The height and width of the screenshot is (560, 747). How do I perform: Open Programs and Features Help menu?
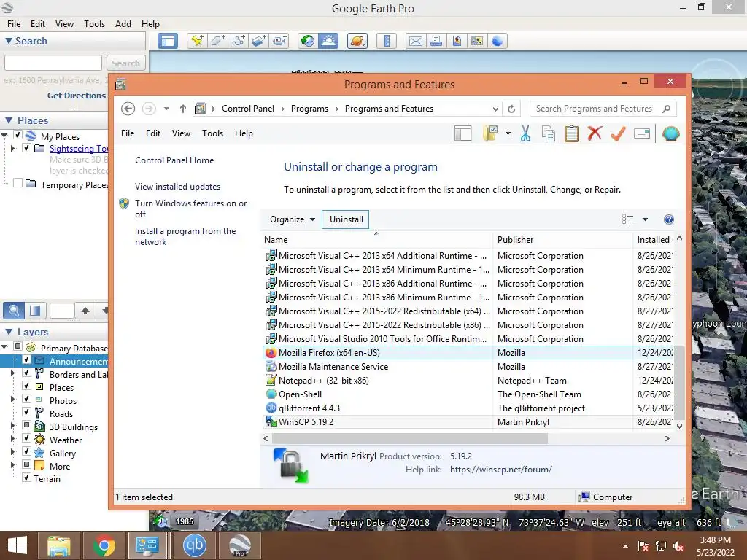coord(244,133)
